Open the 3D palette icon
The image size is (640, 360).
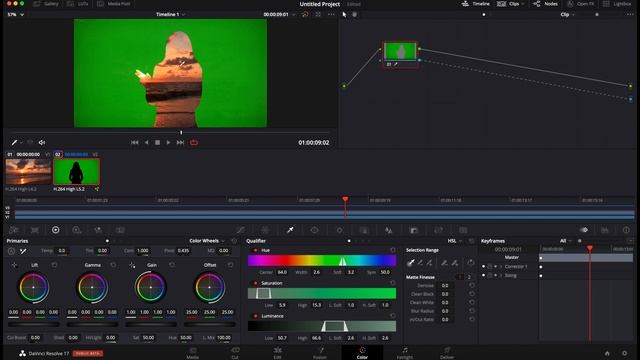[x=463, y=230]
